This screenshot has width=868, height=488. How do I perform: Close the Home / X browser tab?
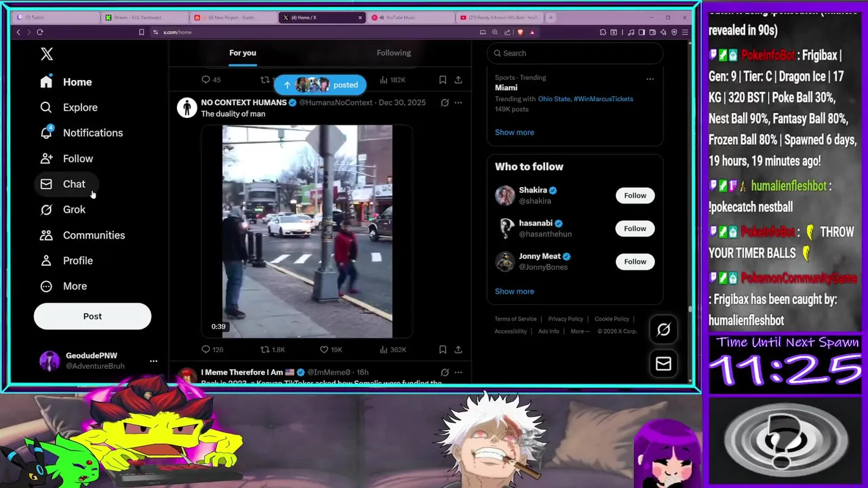[360, 18]
